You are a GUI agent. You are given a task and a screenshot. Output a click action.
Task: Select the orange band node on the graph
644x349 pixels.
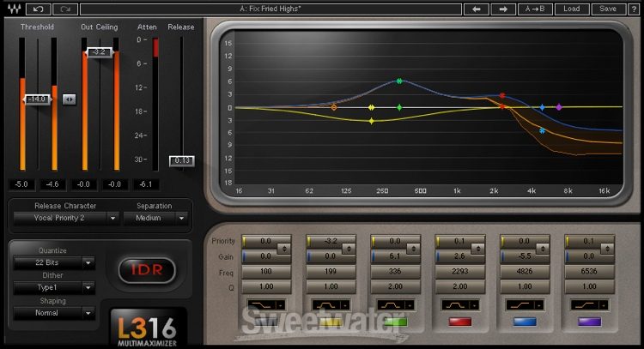pos(333,107)
